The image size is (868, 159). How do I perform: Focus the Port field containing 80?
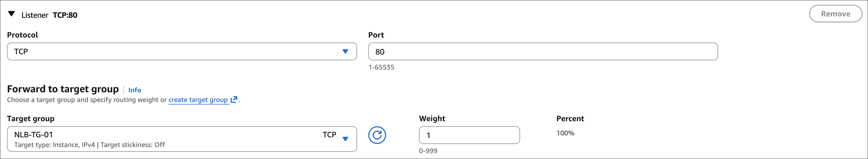click(x=543, y=51)
